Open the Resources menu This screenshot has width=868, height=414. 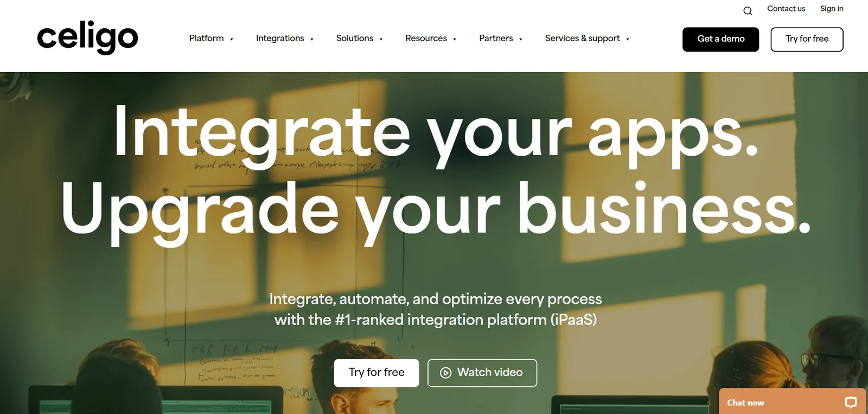pyautogui.click(x=426, y=39)
